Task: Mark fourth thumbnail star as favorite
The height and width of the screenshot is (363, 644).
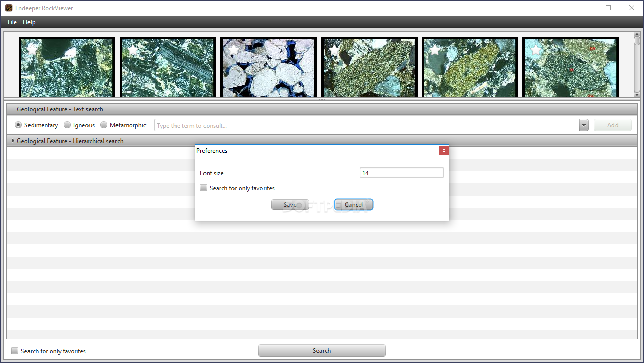Action: [334, 49]
